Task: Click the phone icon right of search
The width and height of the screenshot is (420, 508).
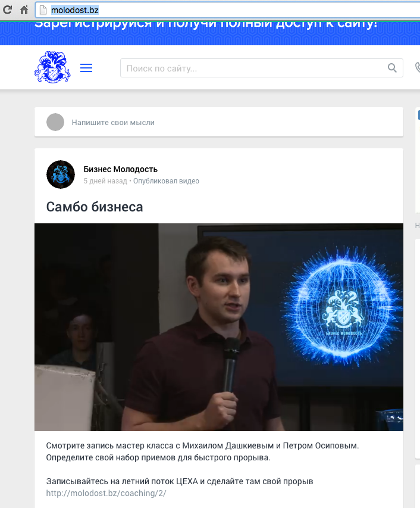Action: coord(417,68)
